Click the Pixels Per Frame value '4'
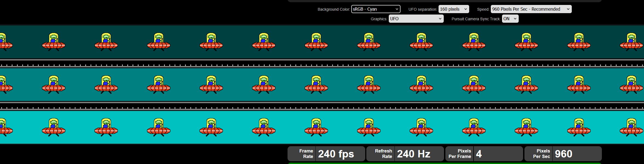 tap(479, 154)
